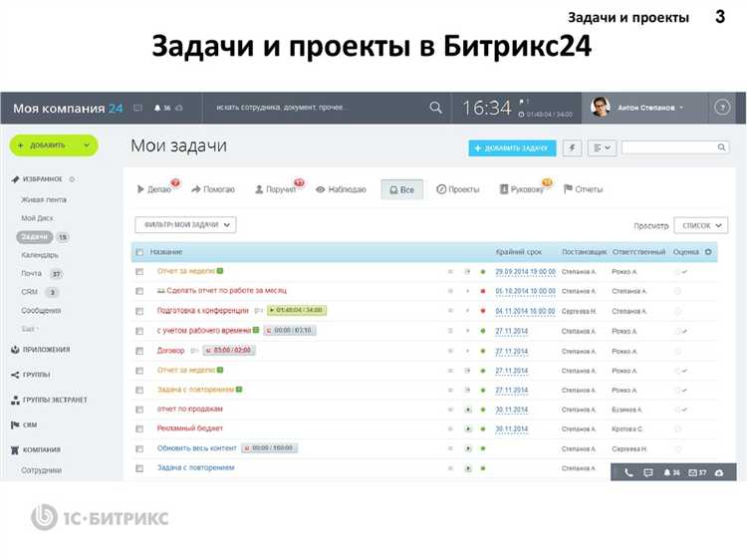
Task: Check the 'Договор' task checkbox
Action: [x=139, y=352]
